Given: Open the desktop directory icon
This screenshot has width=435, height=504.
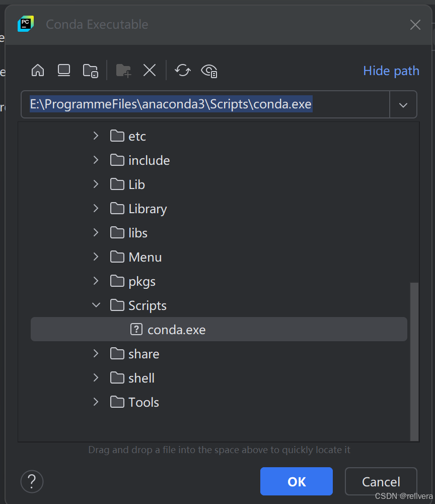Looking at the screenshot, I should (64, 70).
